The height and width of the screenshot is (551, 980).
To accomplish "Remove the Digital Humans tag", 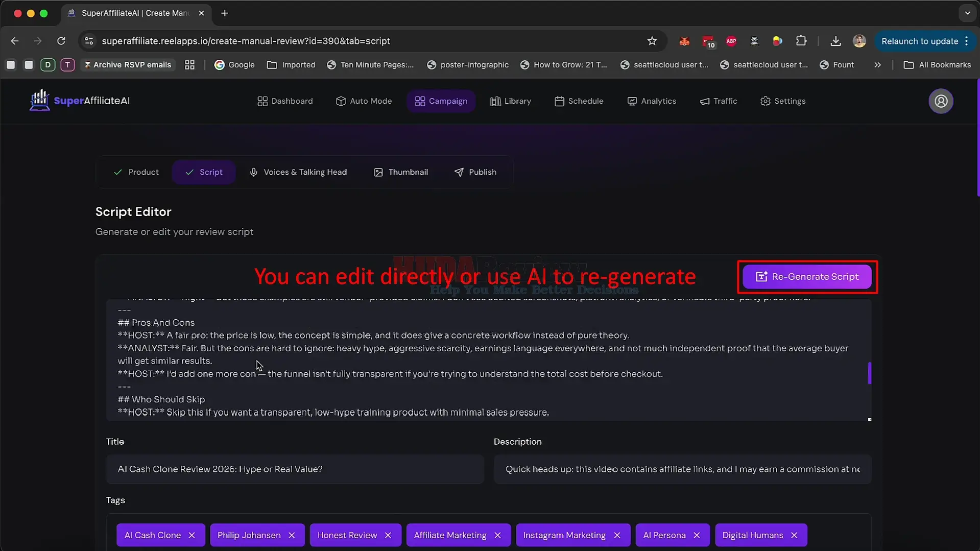I will (794, 535).
